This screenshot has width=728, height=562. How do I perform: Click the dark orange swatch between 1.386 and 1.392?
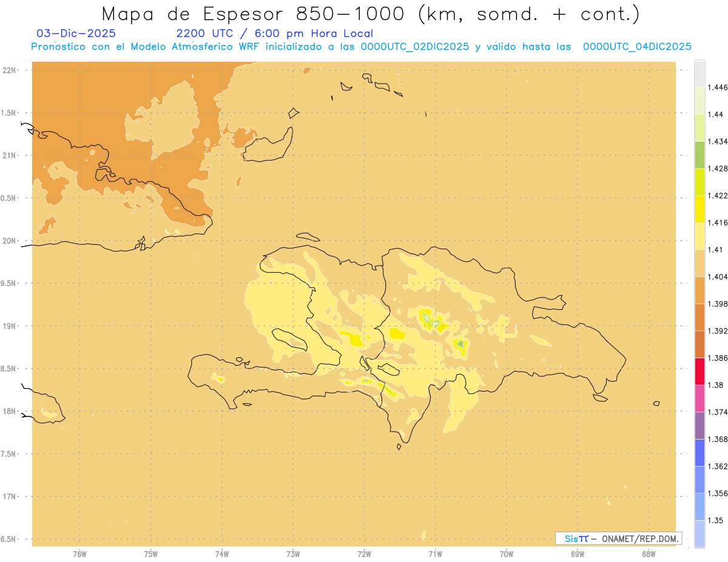699,344
